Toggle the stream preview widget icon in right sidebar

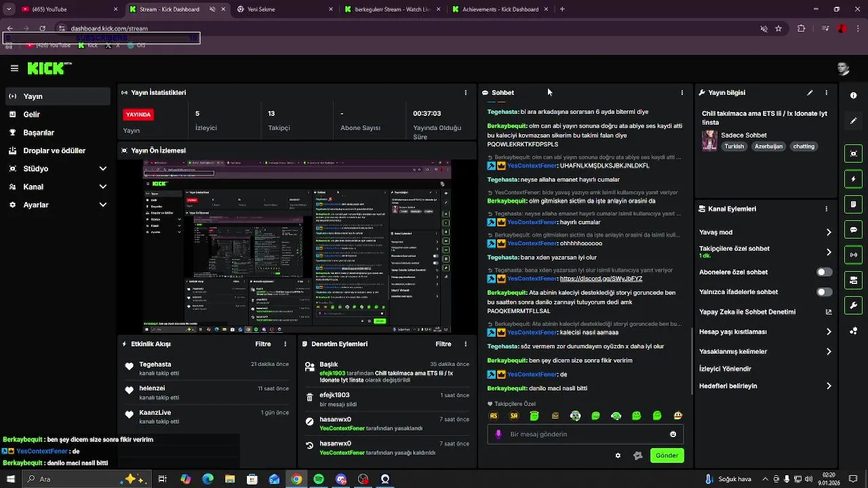(853, 154)
